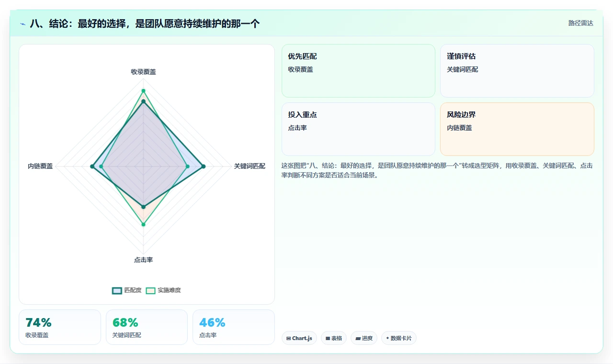Toggle the 匹配度 legend swatch
The height and width of the screenshot is (364, 613).
click(x=117, y=290)
